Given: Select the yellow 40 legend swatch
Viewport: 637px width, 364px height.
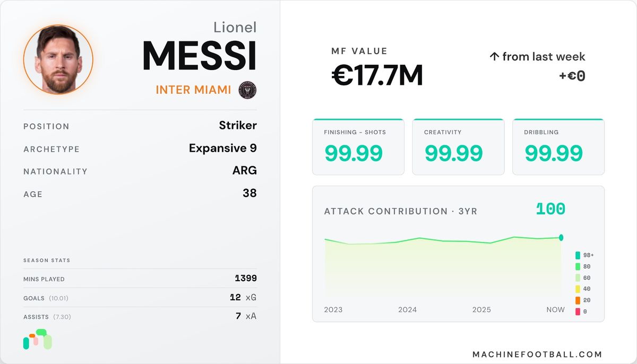Looking at the screenshot, I should (578, 289).
